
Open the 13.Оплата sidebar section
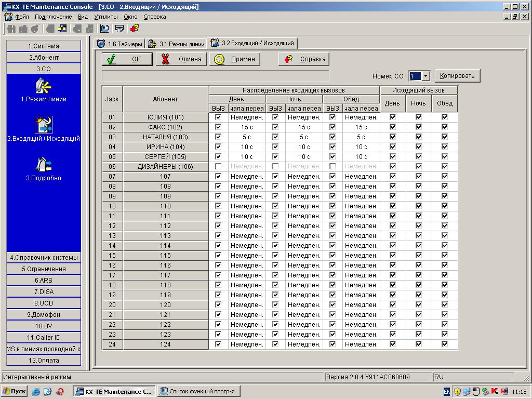44,361
